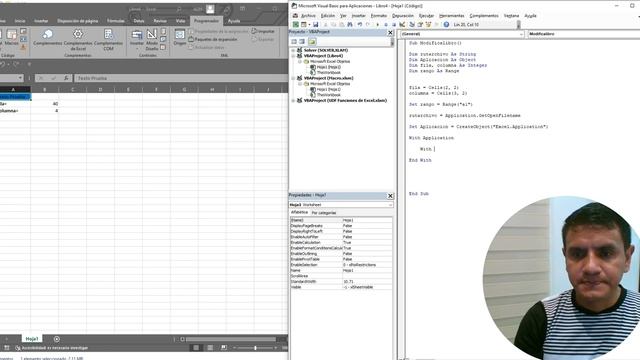Image resolution: width=640 pixels, height=360 pixels.
Task: Click the Save icon in VBA toolbar
Action: 316,24
